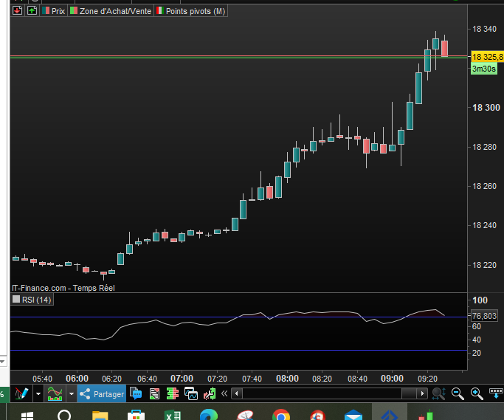
Task: Open the Mail app from taskbar
Action: click(x=353, y=415)
